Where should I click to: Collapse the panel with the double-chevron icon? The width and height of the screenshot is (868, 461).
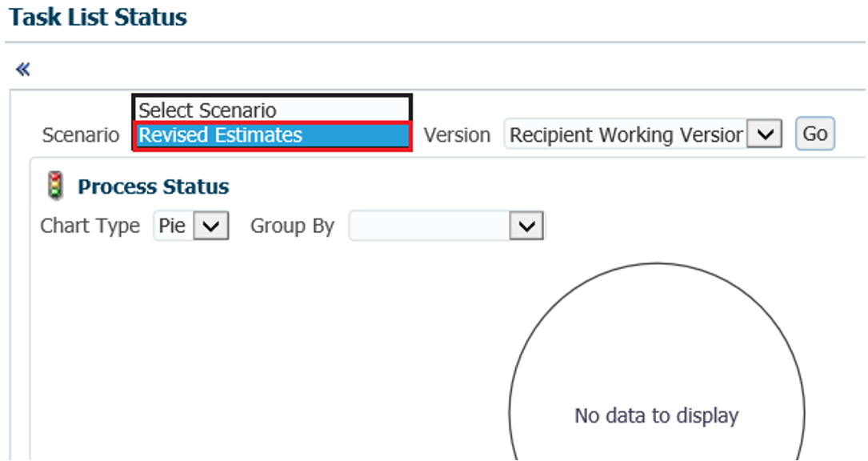point(22,70)
